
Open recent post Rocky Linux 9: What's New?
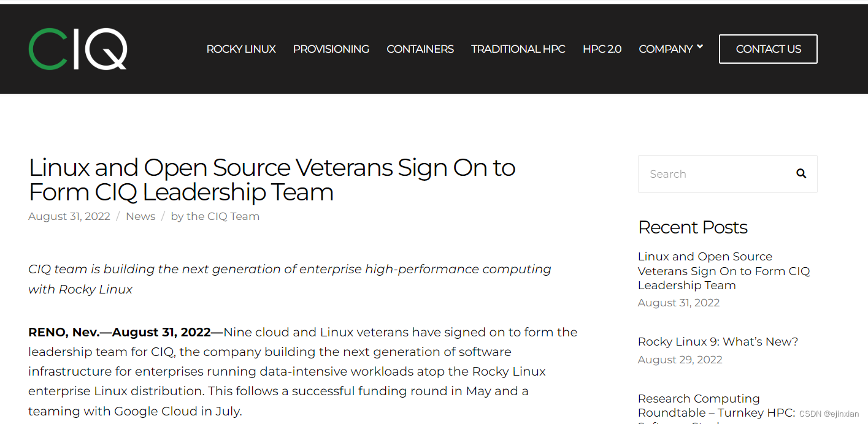tap(718, 342)
